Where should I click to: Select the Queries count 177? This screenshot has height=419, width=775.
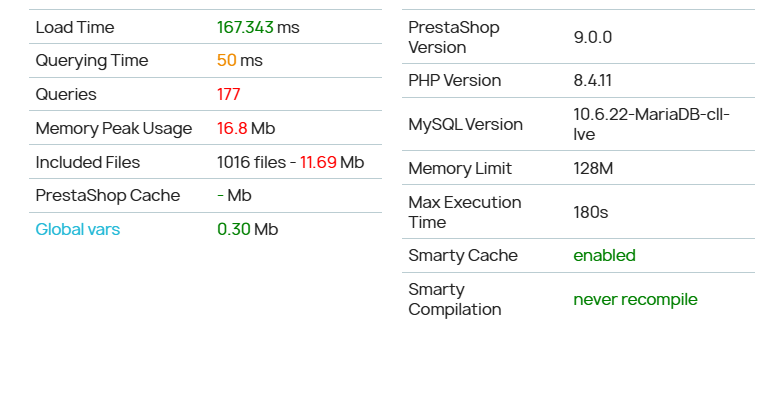click(228, 94)
